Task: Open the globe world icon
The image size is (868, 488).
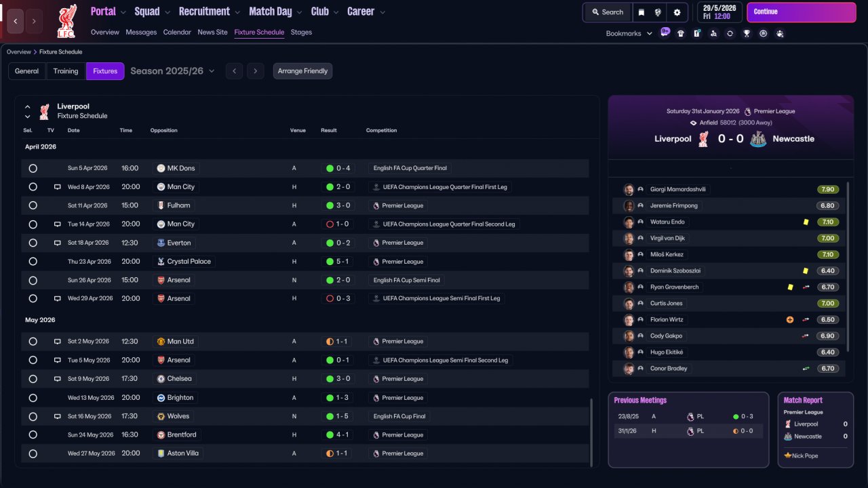Action: pos(658,12)
